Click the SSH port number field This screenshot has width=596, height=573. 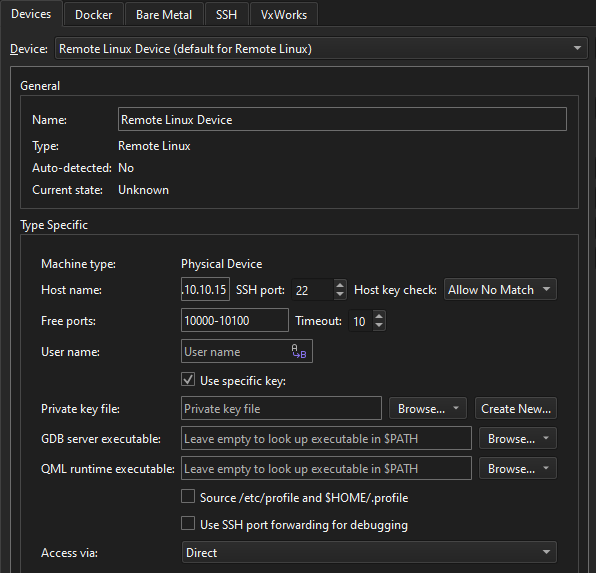click(312, 290)
